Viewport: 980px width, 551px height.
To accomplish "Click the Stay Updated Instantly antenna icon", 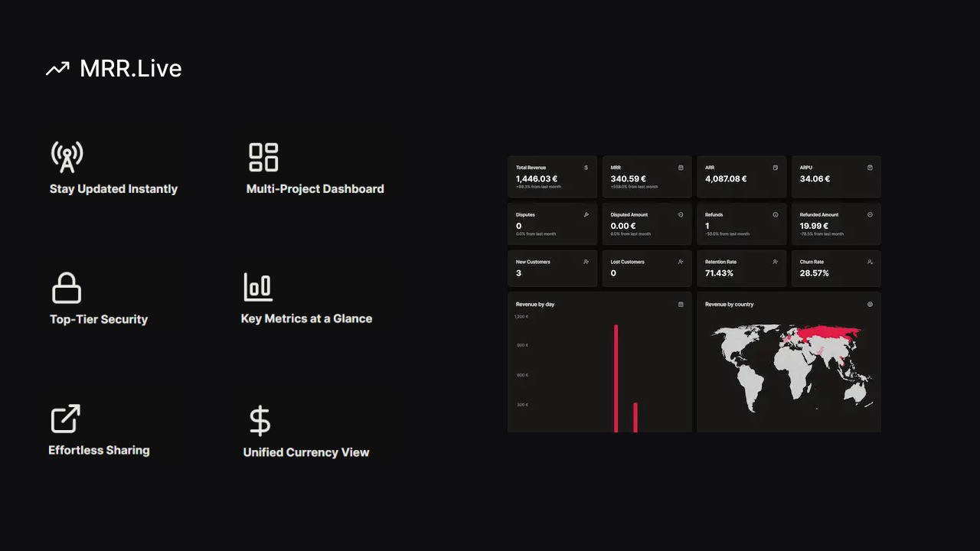I will 67,157.
